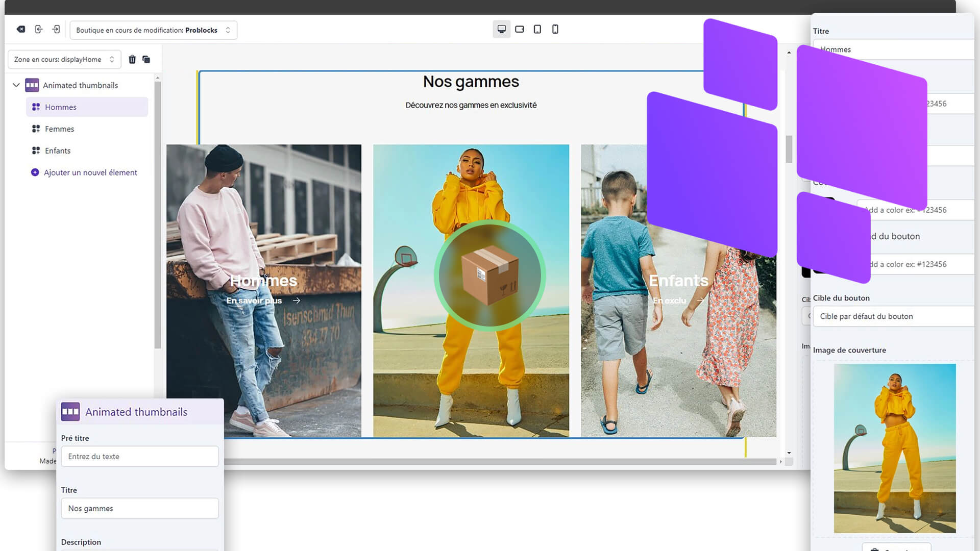The width and height of the screenshot is (980, 551).
Task: Delete zone with trash icon
Action: 132,59
